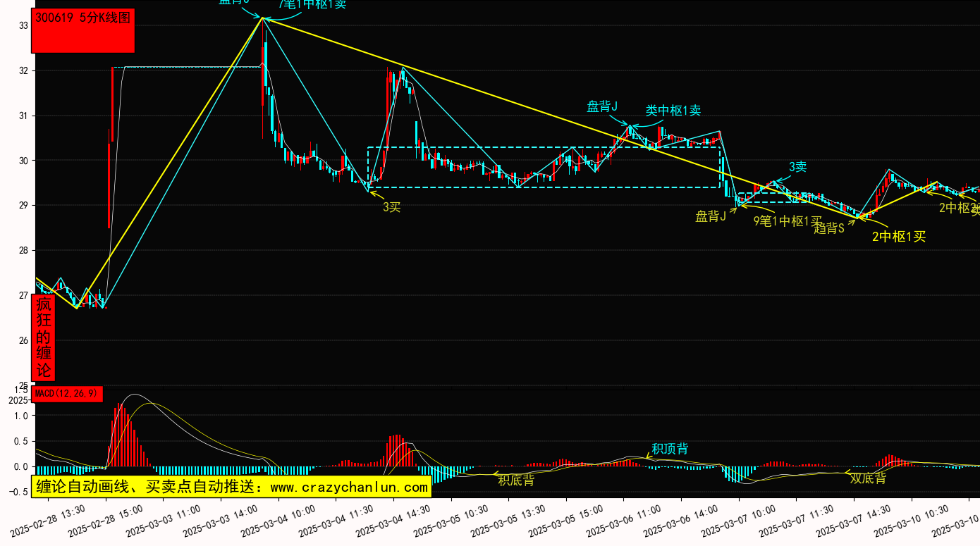Select the "2025-02-28 13:30" time axis label

point(49,521)
